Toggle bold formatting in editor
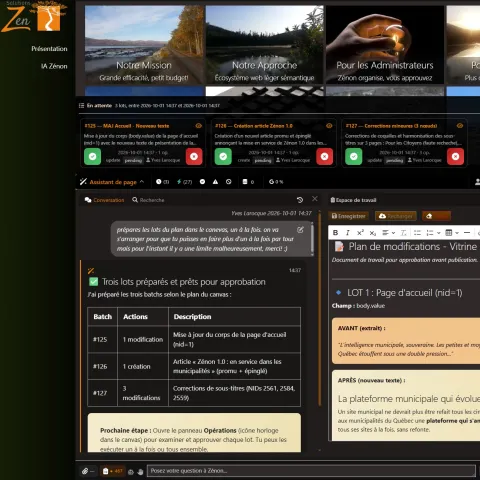480x480 pixels. 336,233
